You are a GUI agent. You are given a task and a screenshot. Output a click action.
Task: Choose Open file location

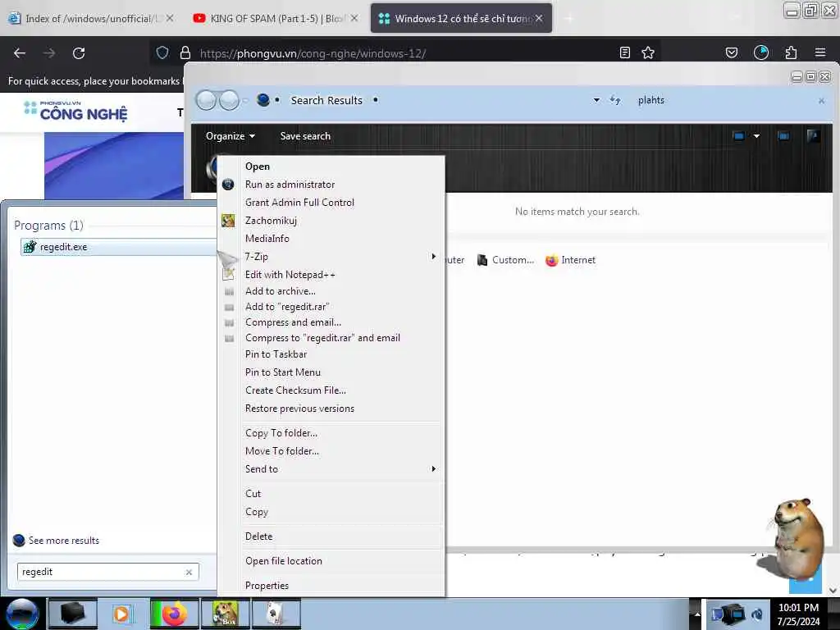point(331,561)
